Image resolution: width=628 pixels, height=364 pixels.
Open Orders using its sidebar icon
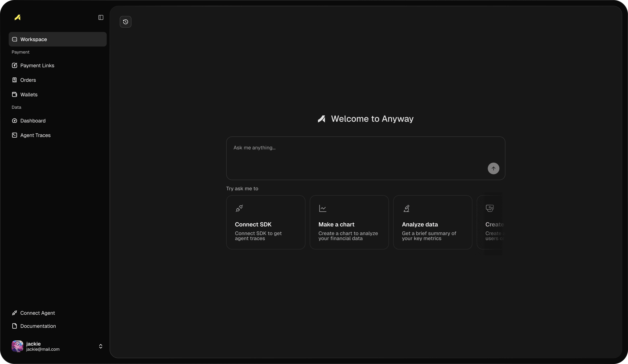[14, 80]
